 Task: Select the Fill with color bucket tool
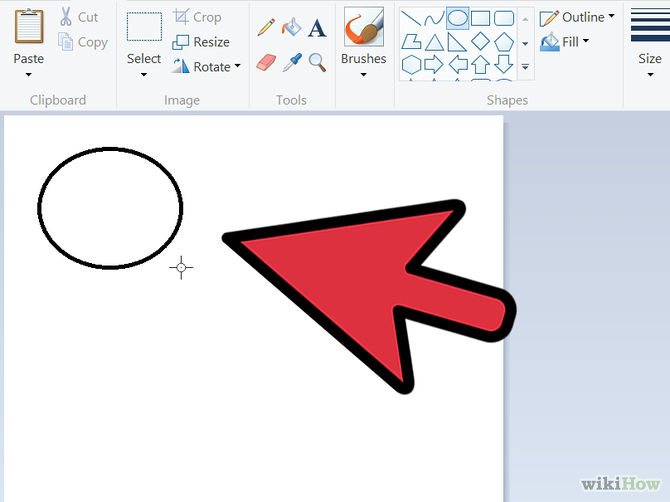[291, 27]
